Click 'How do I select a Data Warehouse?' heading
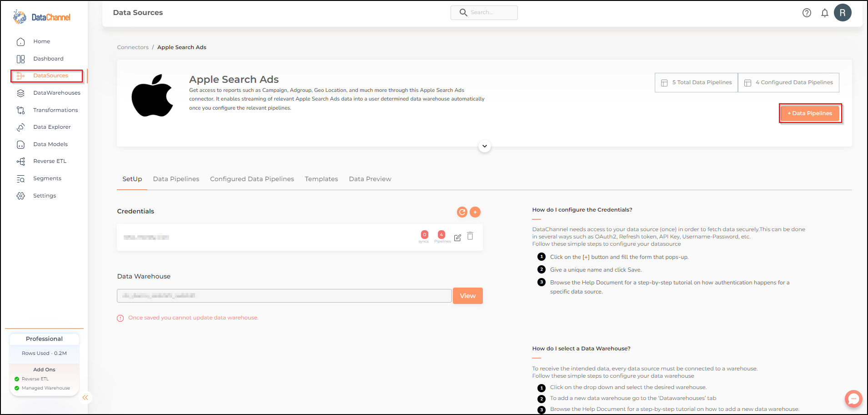The image size is (868, 415). [x=581, y=349]
